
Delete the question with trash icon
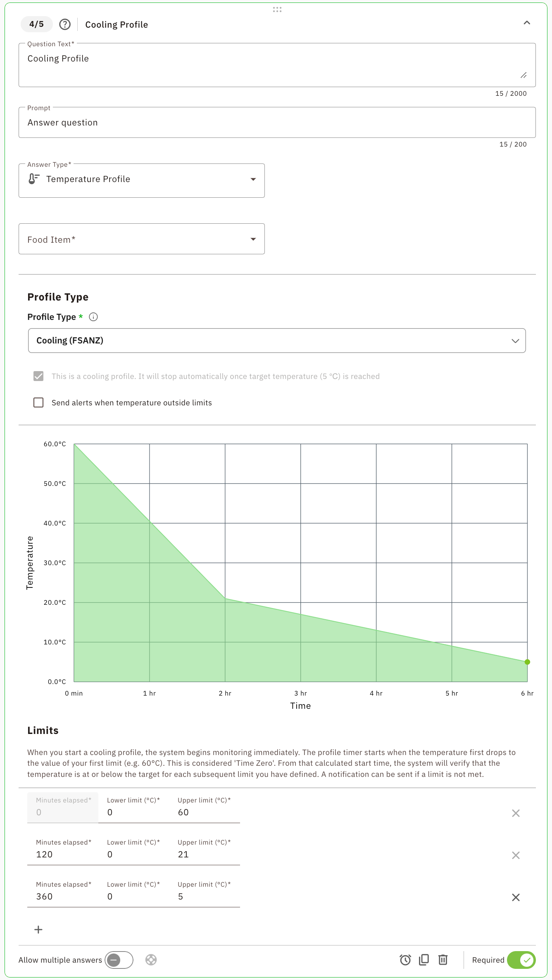pos(443,960)
